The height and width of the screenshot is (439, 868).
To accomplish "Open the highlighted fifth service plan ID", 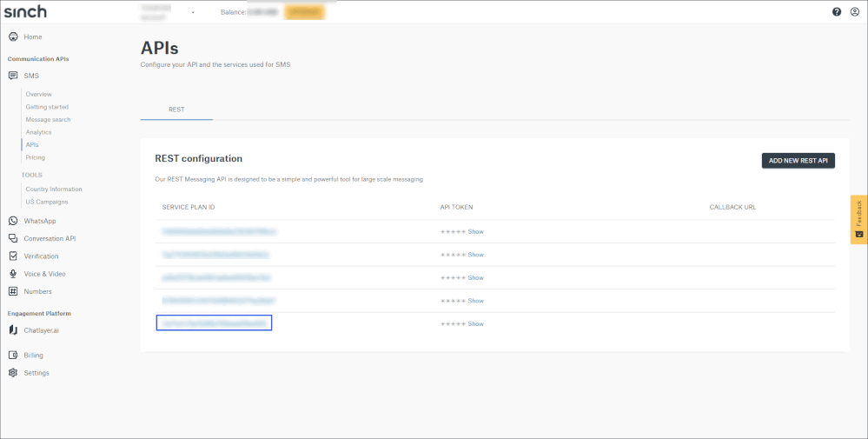I will coord(215,323).
